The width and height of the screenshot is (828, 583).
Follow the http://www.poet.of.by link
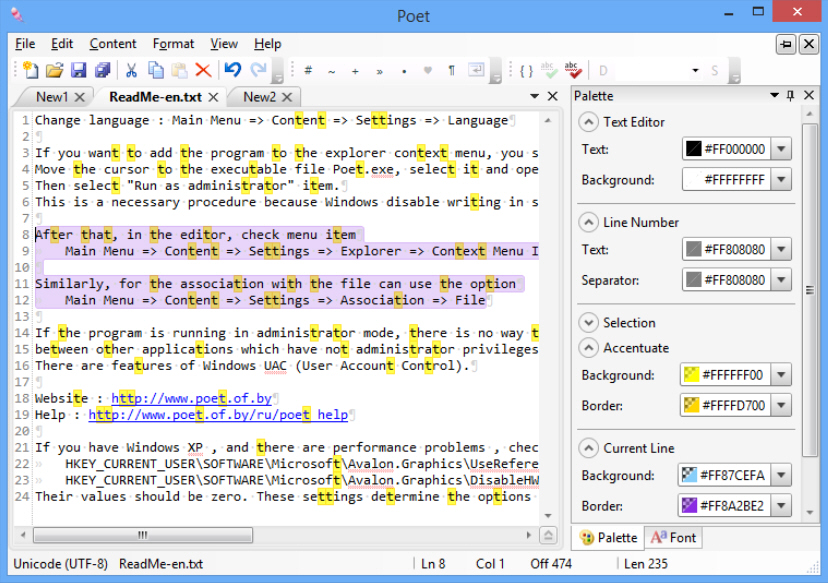point(192,398)
